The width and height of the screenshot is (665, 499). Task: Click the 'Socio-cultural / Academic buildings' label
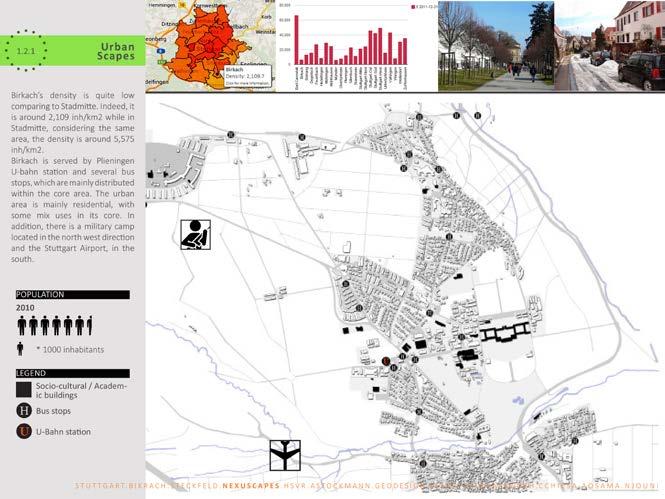pyautogui.click(x=81, y=390)
